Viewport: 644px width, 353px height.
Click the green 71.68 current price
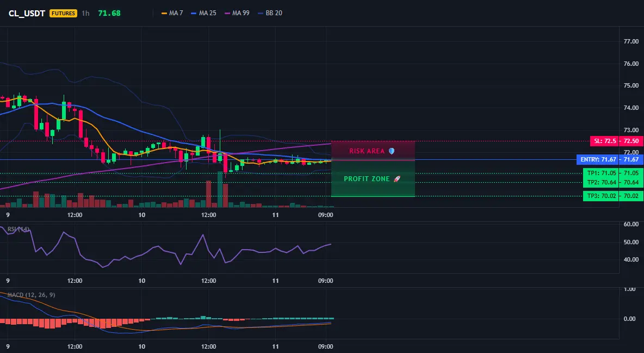click(109, 13)
